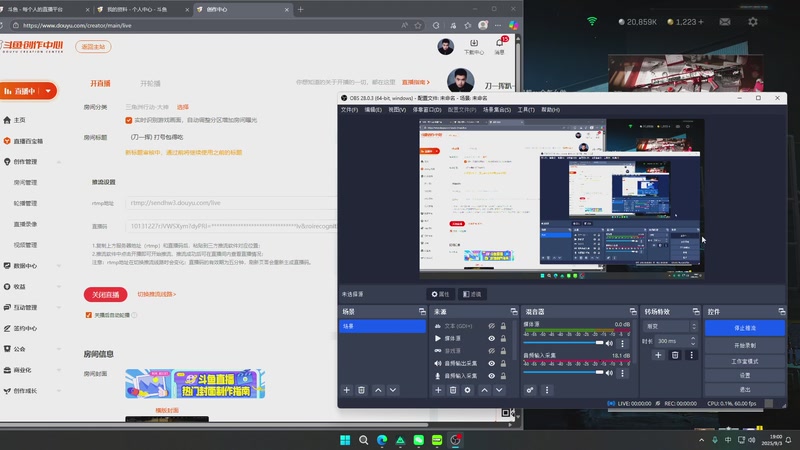Show the hidden 游戏源 source
Image resolution: width=800 pixels, height=450 pixels.
491,351
